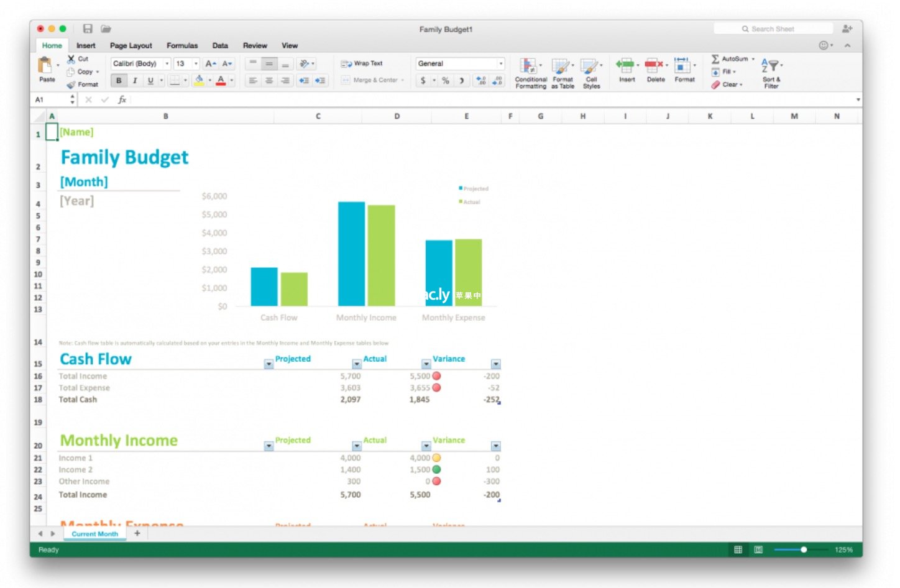Add a new sheet with plus button
Viewport: 900px width, 588px height.
[x=137, y=533]
